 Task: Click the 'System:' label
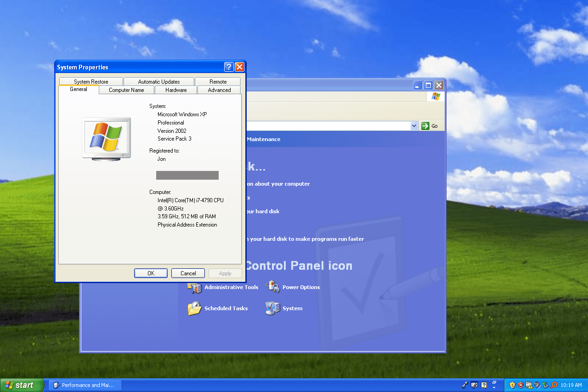[x=158, y=106]
